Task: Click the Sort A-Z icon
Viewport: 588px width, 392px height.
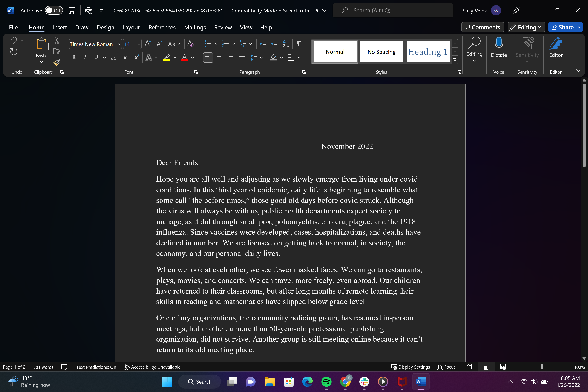Action: (x=286, y=44)
